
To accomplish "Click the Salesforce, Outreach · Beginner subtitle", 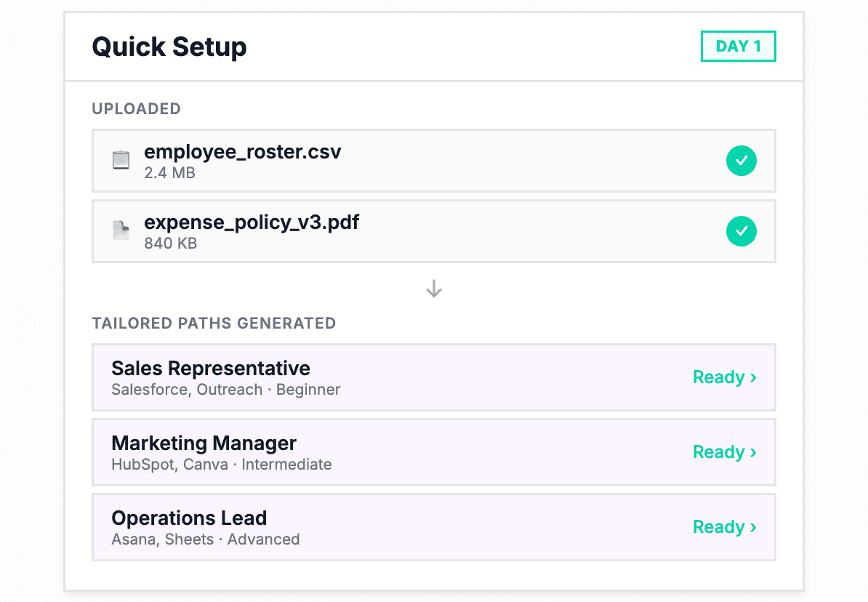I will click(x=225, y=390).
